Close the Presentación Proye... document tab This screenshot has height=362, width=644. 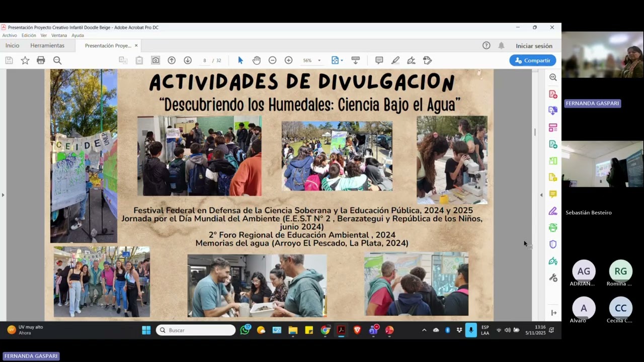(x=136, y=46)
